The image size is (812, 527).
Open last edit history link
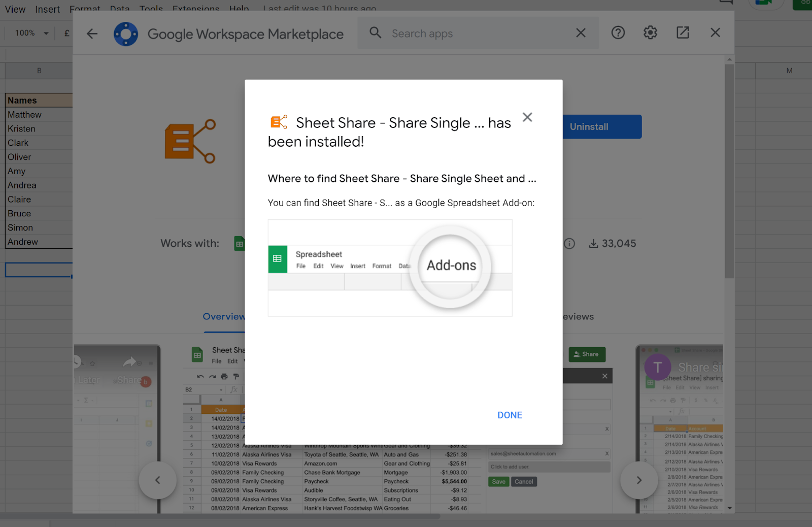(x=320, y=9)
